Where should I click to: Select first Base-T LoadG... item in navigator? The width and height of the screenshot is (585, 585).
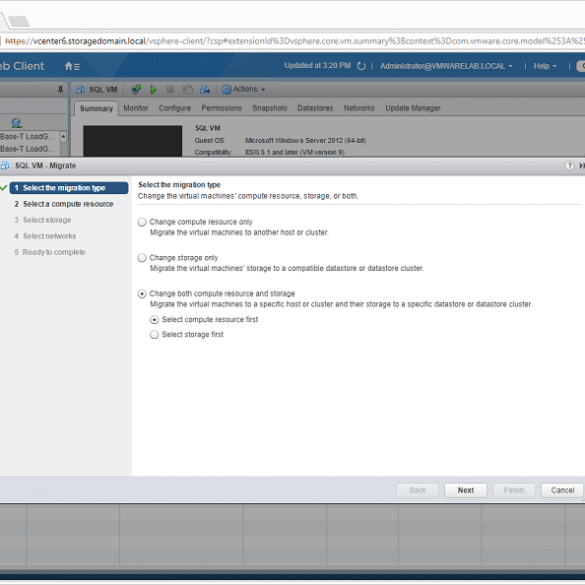tap(27, 137)
